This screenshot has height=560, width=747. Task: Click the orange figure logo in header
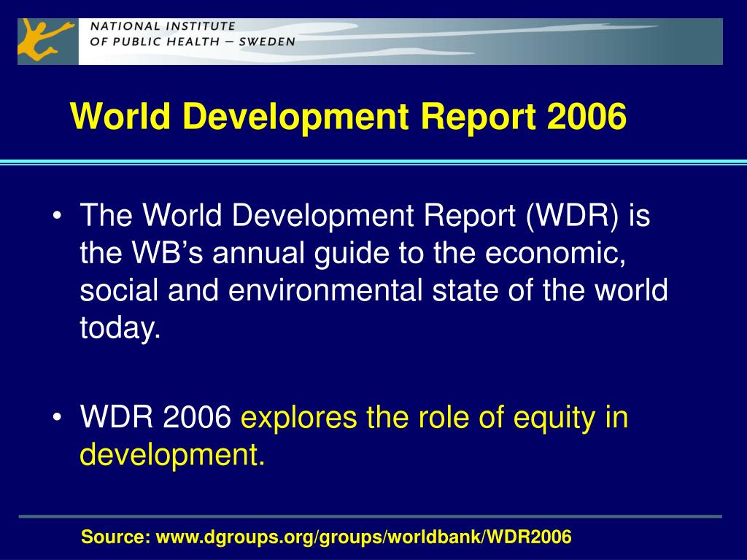coord(44,40)
